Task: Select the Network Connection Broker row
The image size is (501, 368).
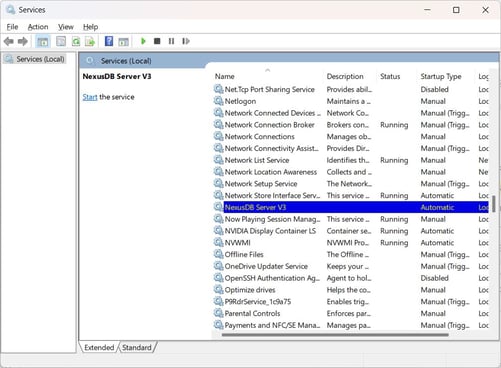Action: (x=351, y=125)
